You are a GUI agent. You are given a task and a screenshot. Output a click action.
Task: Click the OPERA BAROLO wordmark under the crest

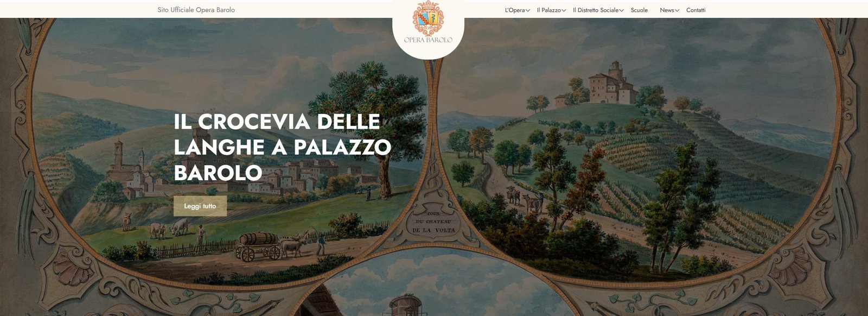pyautogui.click(x=428, y=40)
